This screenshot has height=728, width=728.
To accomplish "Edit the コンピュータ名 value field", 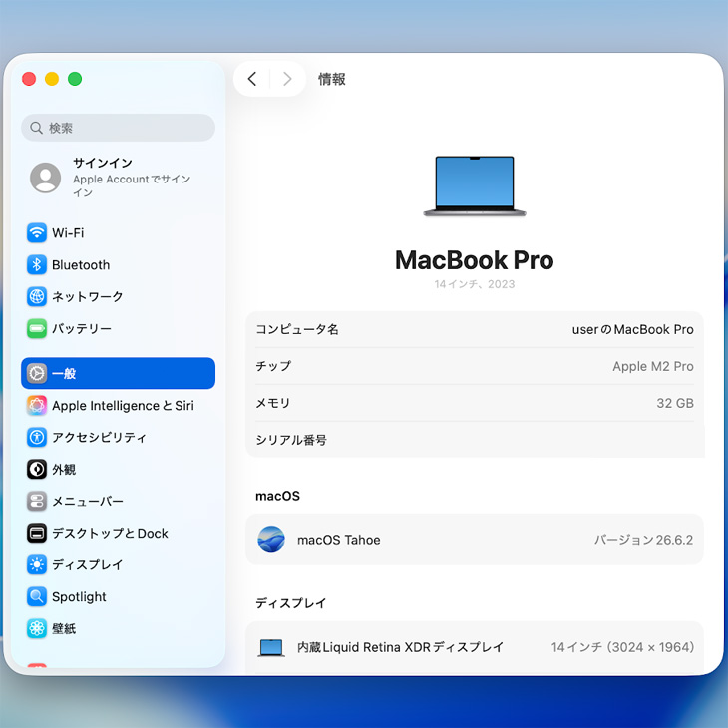I will [632, 330].
